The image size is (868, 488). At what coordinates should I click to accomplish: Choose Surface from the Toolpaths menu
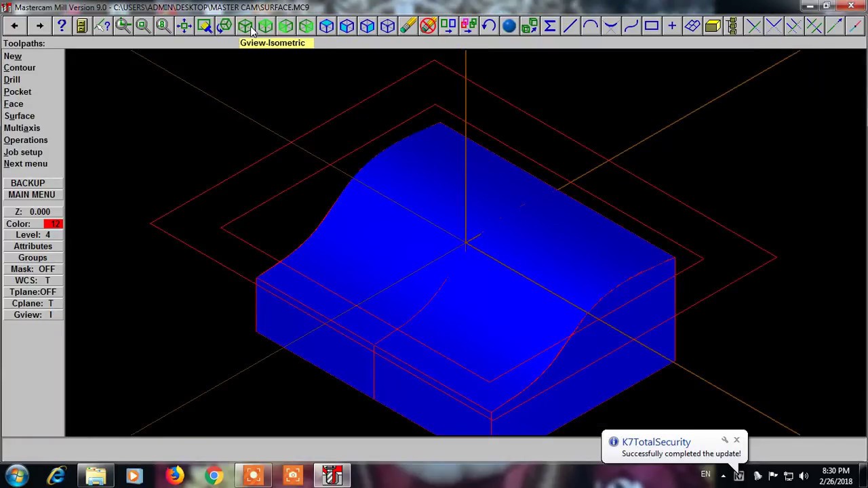(20, 116)
